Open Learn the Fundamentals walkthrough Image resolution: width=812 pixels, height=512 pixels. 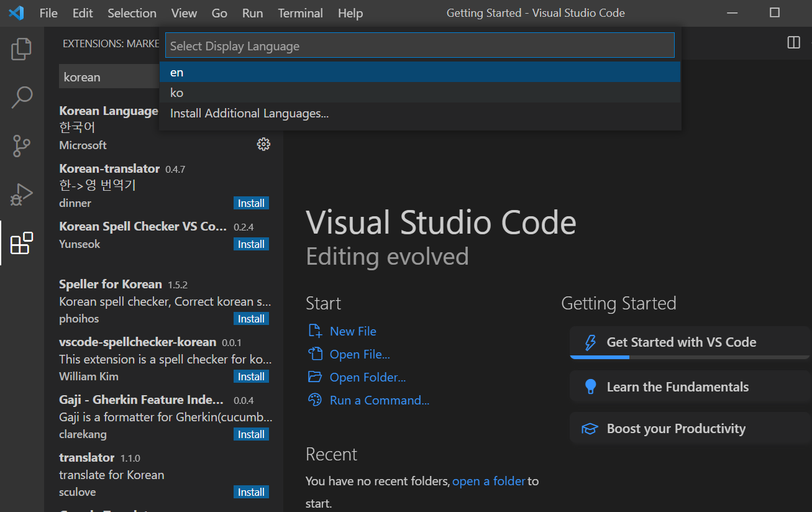pos(690,387)
